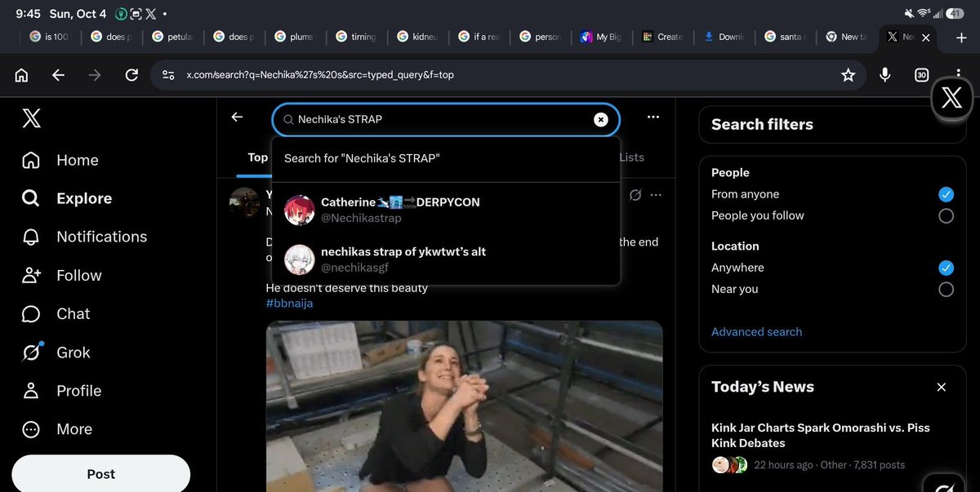Click the Post button

pyautogui.click(x=100, y=474)
